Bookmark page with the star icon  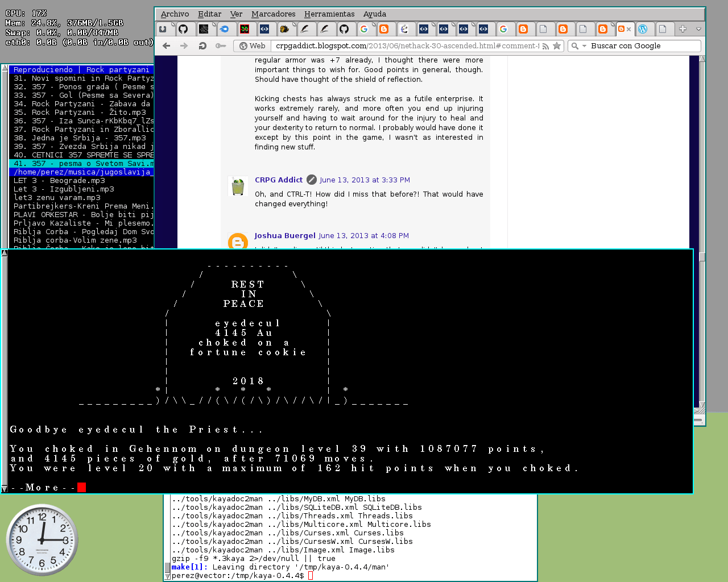coord(557,46)
